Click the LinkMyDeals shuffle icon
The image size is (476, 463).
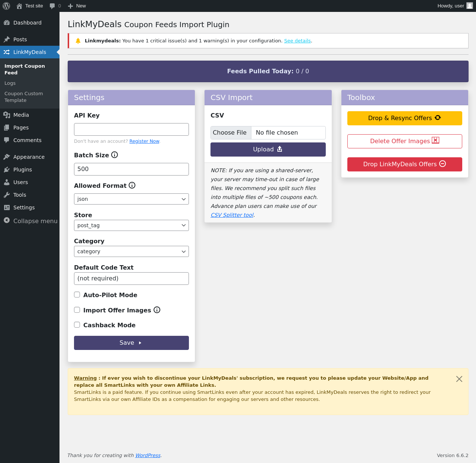point(7,52)
